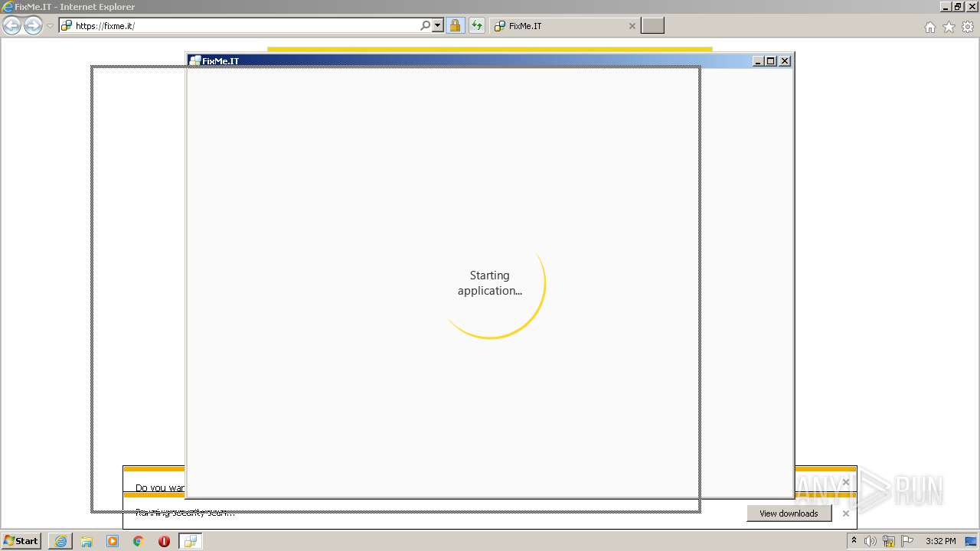This screenshot has height=551, width=980.
Task: Click the View downloads button
Action: tap(789, 514)
